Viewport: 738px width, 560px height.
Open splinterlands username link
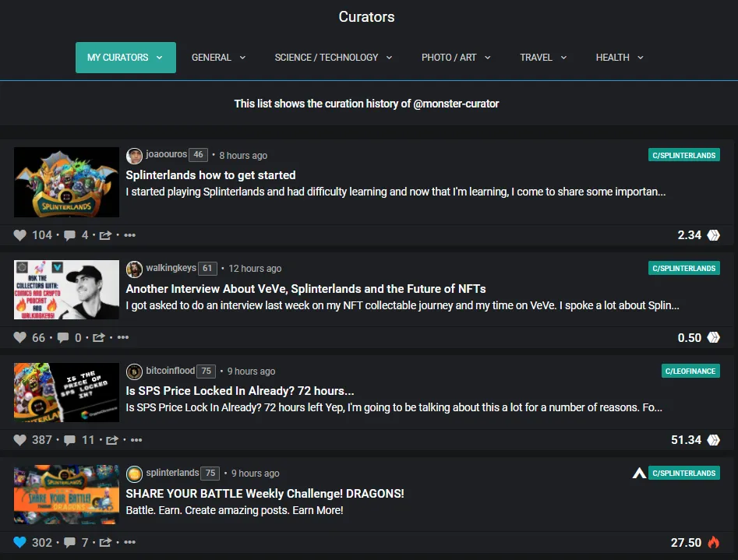[172, 473]
